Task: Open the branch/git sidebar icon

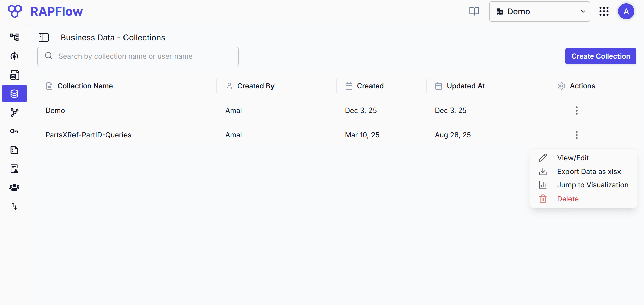Action: pyautogui.click(x=14, y=113)
